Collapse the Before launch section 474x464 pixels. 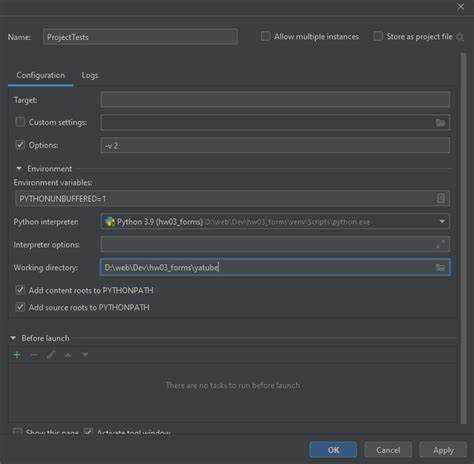point(13,338)
